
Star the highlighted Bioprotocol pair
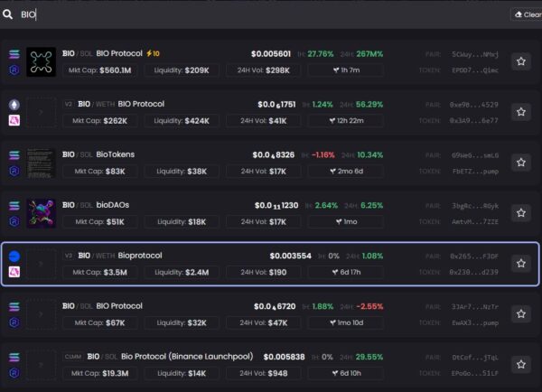click(521, 264)
